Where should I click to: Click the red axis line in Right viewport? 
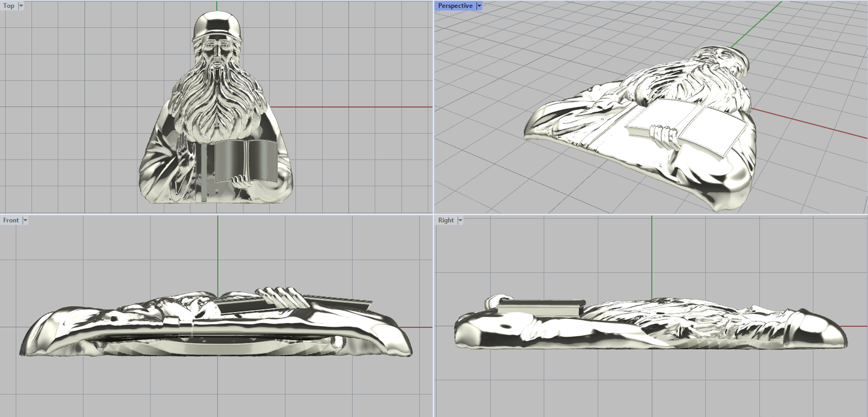(857, 326)
